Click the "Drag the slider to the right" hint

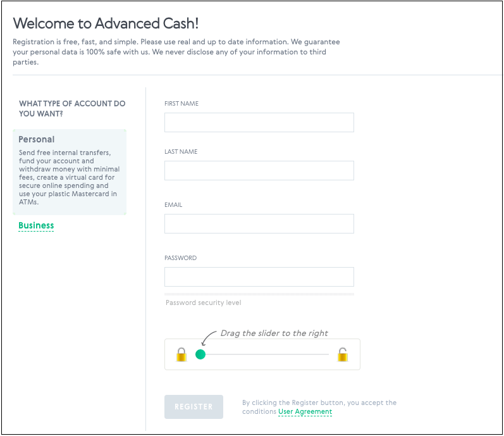click(x=274, y=333)
